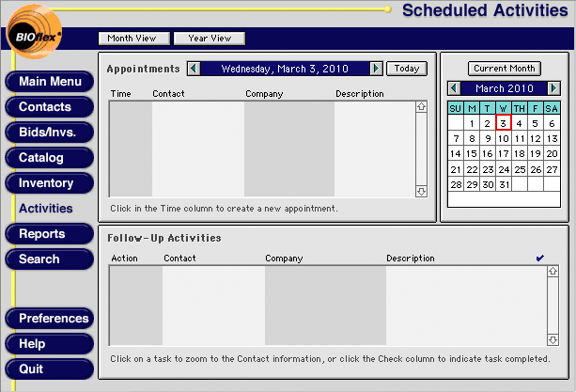The height and width of the screenshot is (392, 576).
Task: Select March 17 in the calendar
Action: point(504,153)
